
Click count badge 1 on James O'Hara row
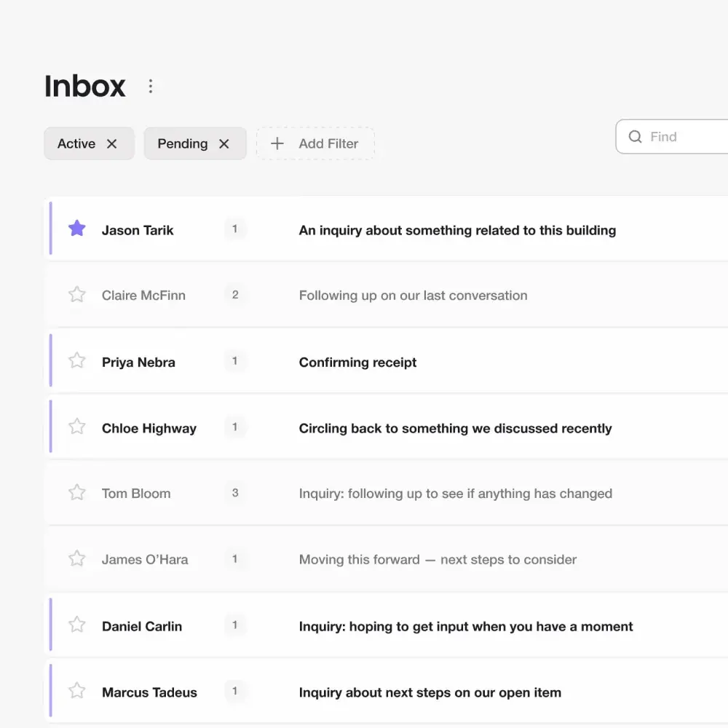235,558
